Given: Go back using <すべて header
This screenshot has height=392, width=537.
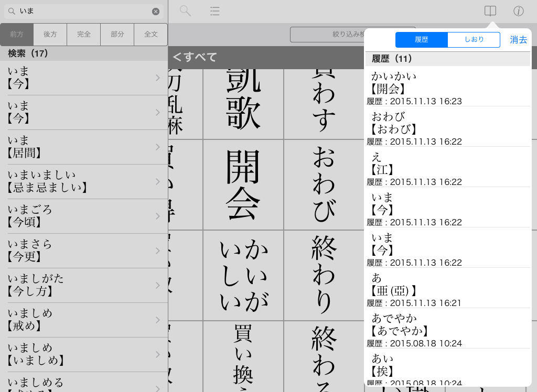Looking at the screenshot, I should click(x=195, y=57).
